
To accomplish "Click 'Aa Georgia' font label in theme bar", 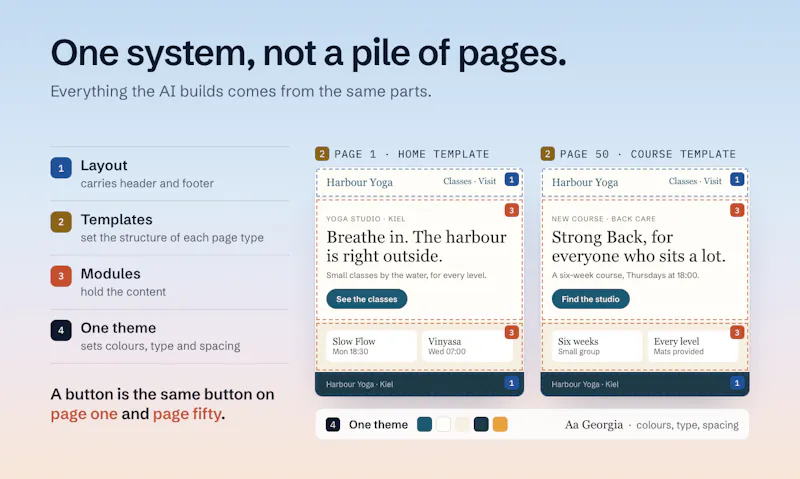I will [594, 425].
